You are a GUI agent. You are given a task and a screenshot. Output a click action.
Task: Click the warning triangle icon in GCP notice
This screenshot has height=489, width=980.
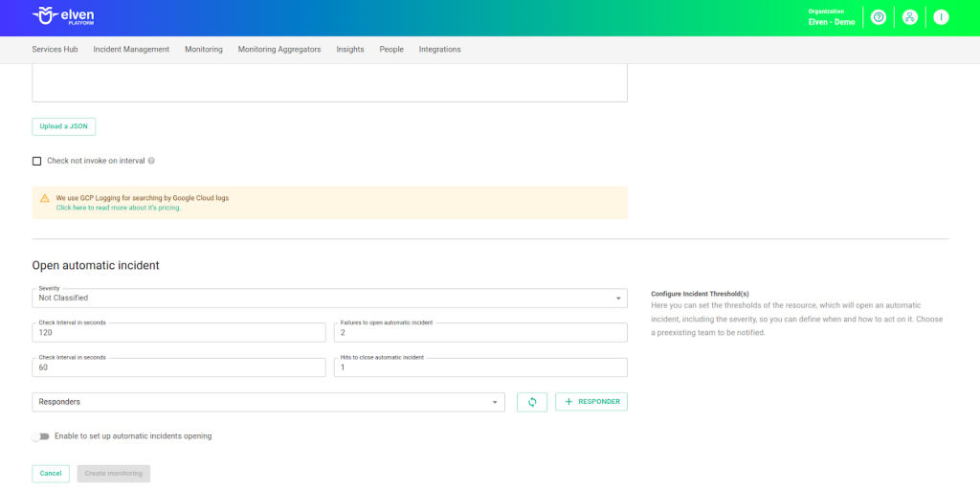(45, 198)
